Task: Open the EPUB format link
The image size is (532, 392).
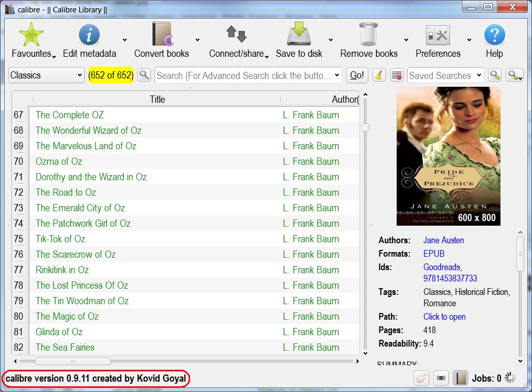Action: click(x=434, y=254)
